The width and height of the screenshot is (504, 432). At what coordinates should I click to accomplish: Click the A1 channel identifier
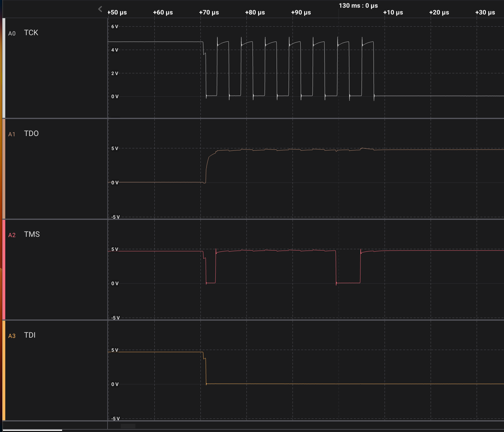point(12,134)
